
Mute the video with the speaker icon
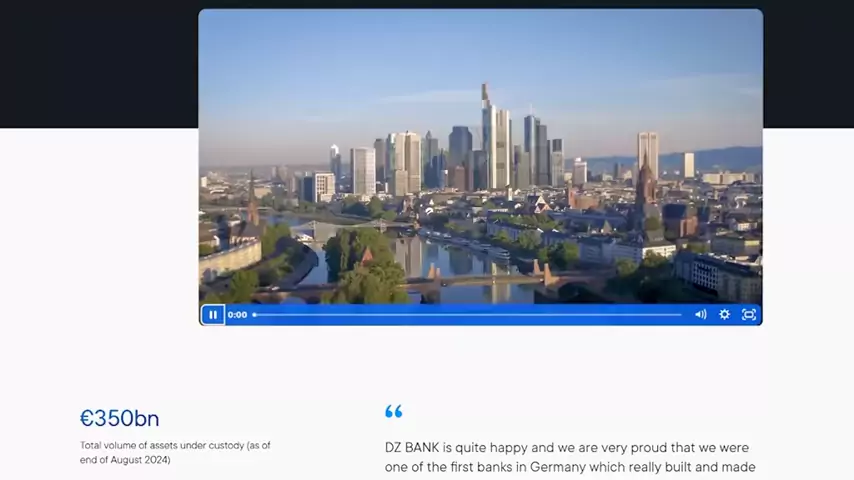tap(700, 315)
